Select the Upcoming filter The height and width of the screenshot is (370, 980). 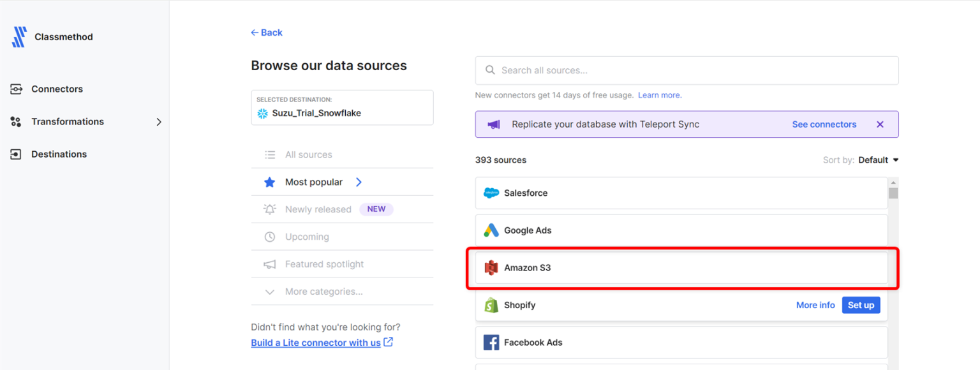pyautogui.click(x=307, y=236)
